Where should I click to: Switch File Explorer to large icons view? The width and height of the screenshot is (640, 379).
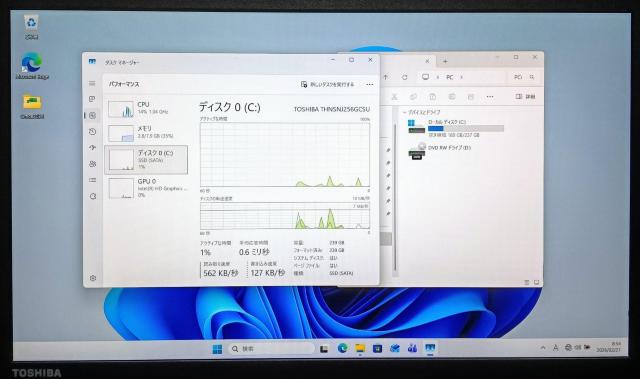pos(536,282)
